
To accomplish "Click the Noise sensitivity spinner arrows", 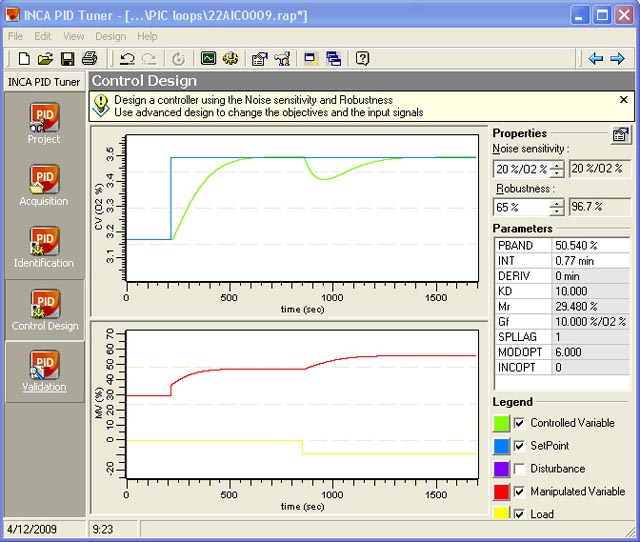I will [x=557, y=169].
